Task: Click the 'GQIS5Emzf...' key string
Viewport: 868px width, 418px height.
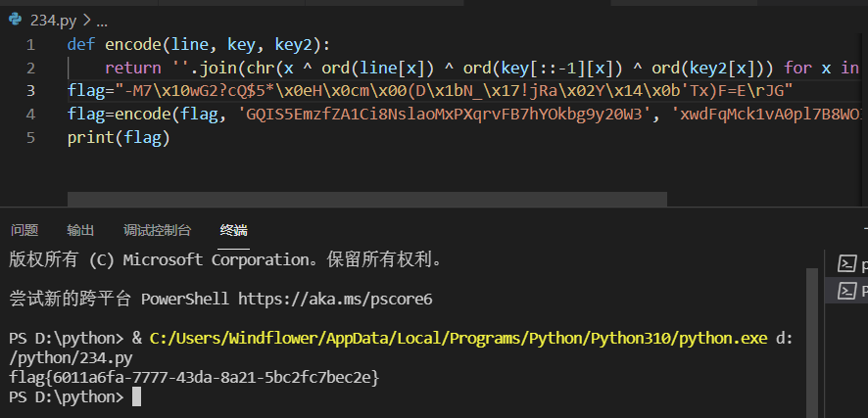Action: (445, 114)
